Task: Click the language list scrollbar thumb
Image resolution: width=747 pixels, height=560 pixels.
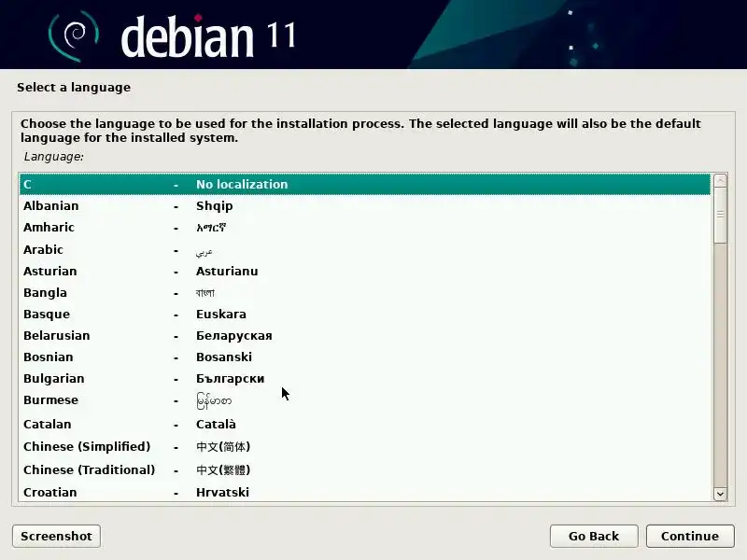Action: [x=720, y=216]
